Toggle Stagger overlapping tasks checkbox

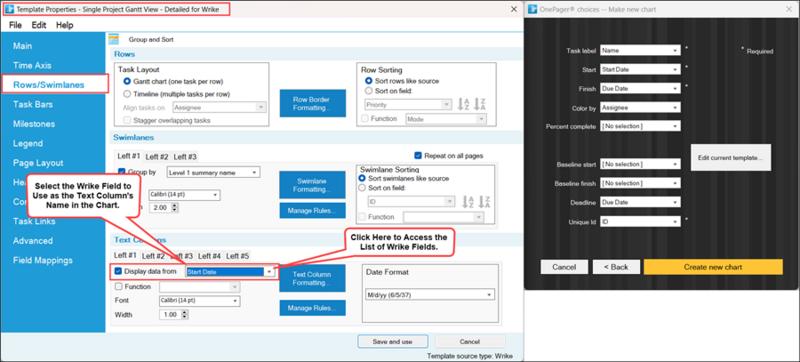pos(127,120)
